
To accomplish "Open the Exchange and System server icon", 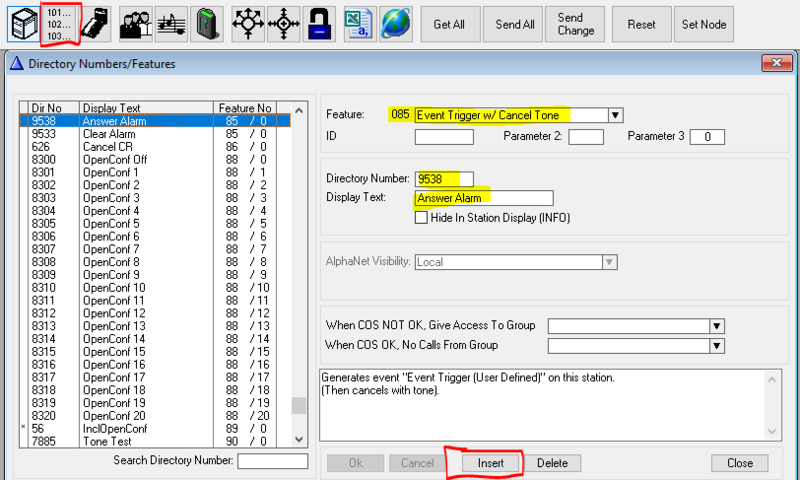I will coord(23,24).
